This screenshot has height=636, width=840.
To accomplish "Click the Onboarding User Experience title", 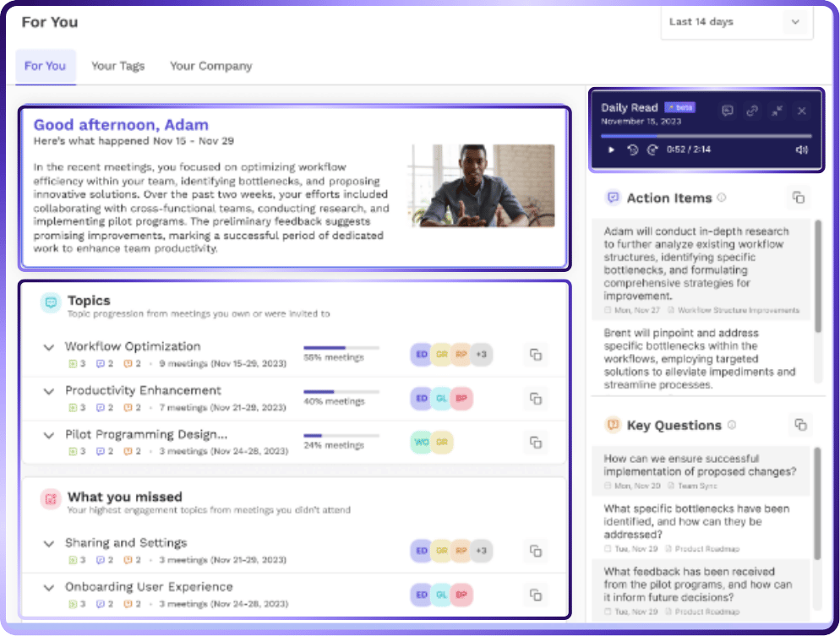I will tap(149, 587).
